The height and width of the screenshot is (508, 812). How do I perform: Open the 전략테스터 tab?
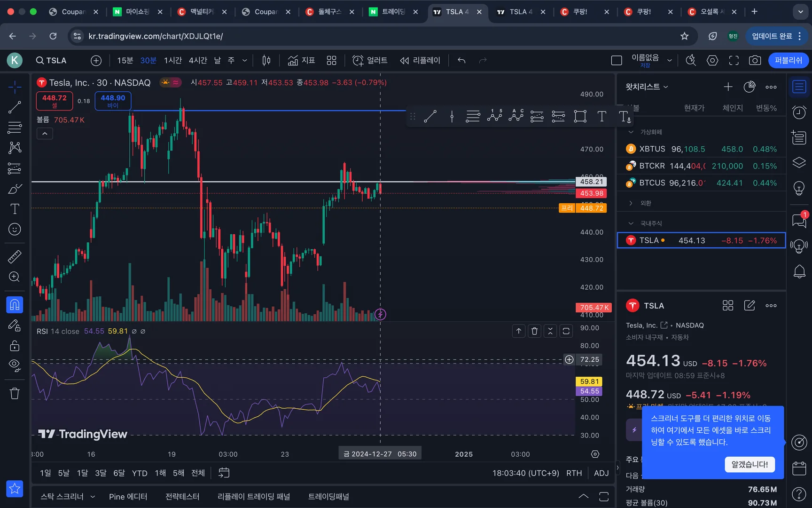(x=182, y=497)
